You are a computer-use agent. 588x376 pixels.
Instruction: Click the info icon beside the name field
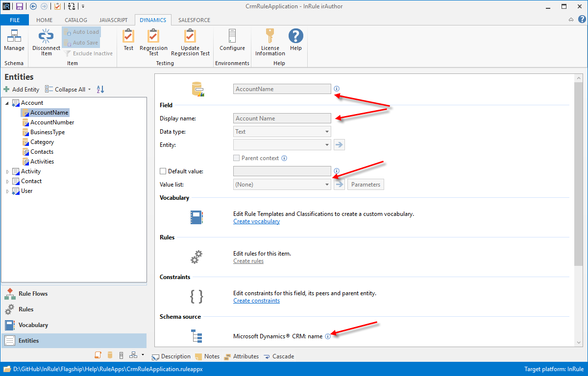click(337, 89)
